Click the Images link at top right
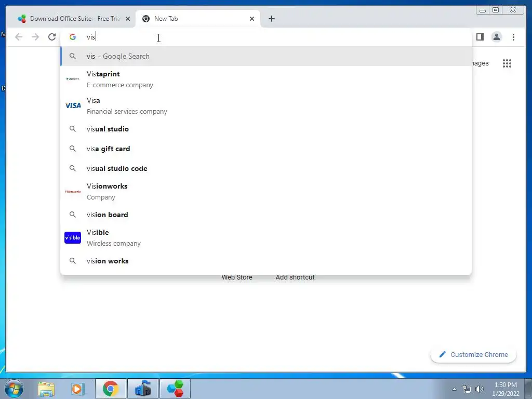This screenshot has height=399, width=532. (480, 63)
